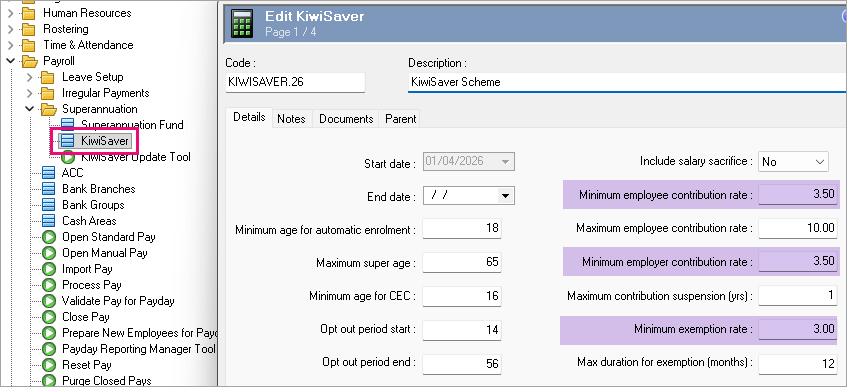Click the open Payroll folder icon
847x387 pixels.
(29, 61)
